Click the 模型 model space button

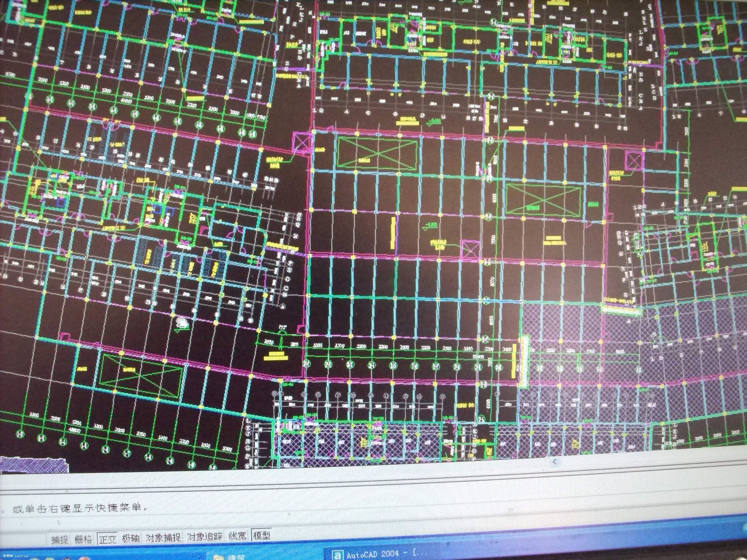[x=261, y=535]
